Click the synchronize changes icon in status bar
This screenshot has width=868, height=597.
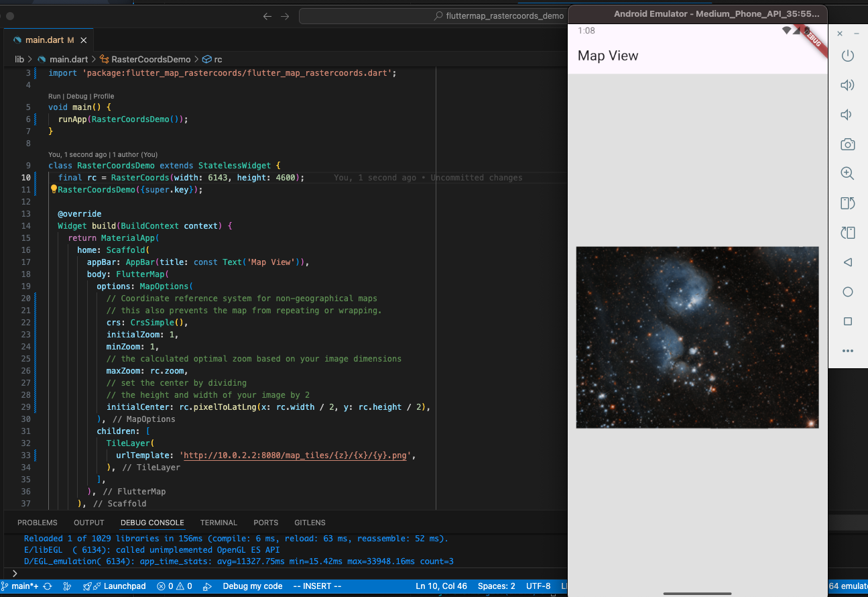48,586
